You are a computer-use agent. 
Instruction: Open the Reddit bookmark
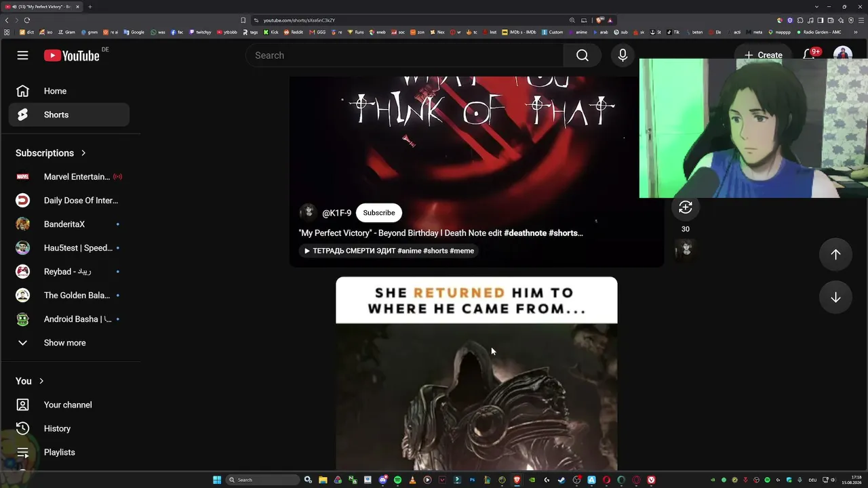(x=294, y=32)
